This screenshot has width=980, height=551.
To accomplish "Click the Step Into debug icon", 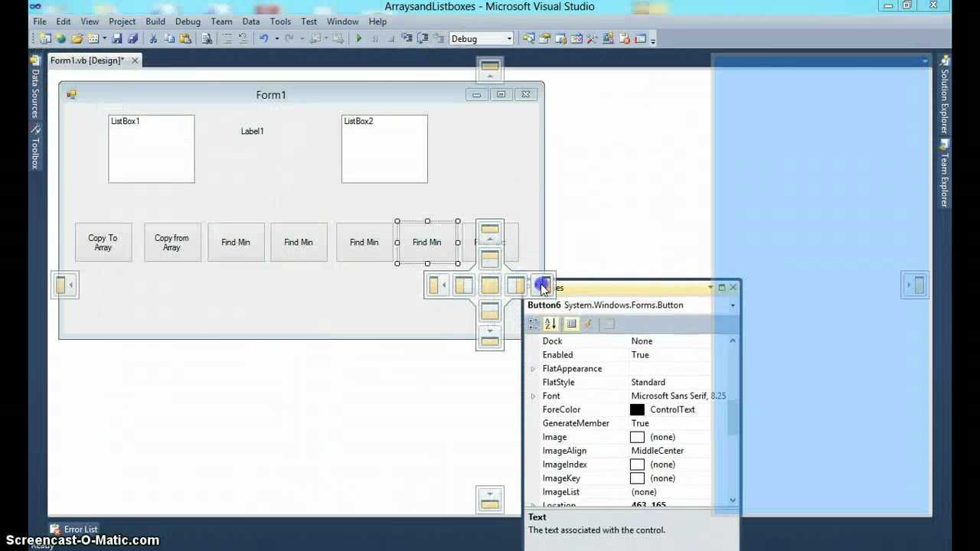I will [406, 38].
